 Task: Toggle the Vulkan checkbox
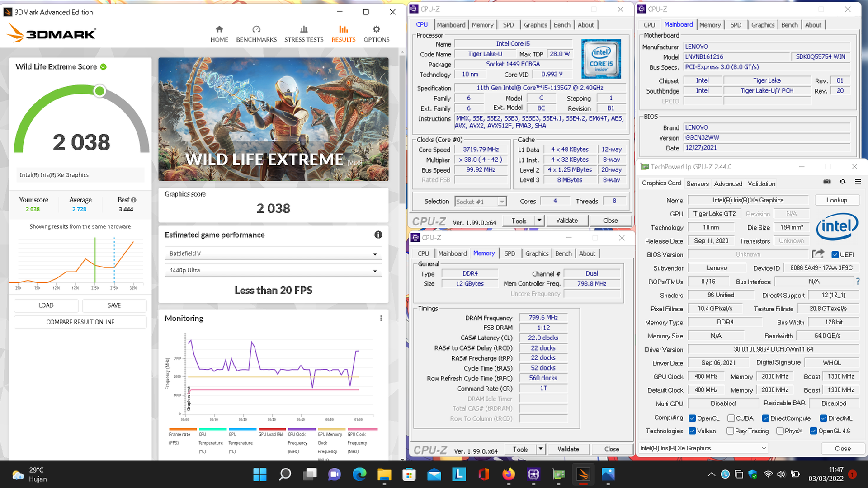click(x=692, y=431)
